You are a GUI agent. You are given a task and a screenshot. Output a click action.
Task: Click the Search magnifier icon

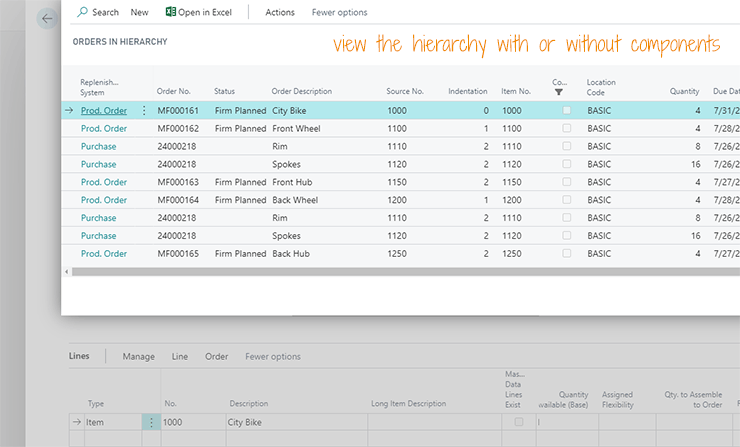pyautogui.click(x=83, y=12)
